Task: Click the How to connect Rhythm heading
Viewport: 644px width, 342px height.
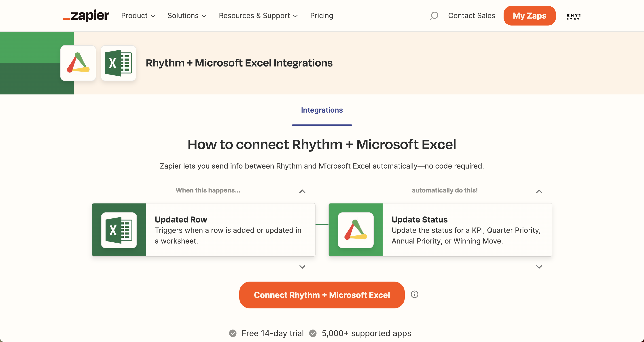Action: pyautogui.click(x=322, y=145)
